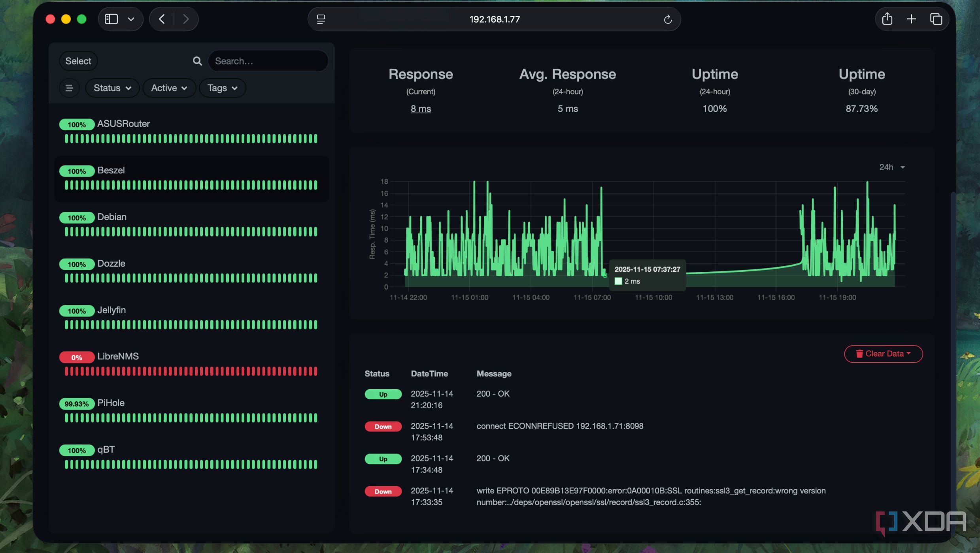980x553 pixels.
Task: Click the Select monitors button
Action: point(78,61)
